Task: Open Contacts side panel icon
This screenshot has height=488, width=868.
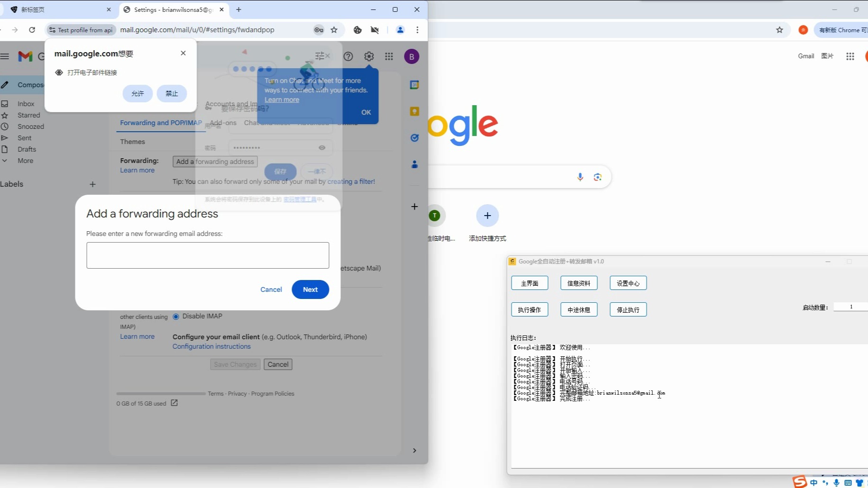Action: [414, 164]
